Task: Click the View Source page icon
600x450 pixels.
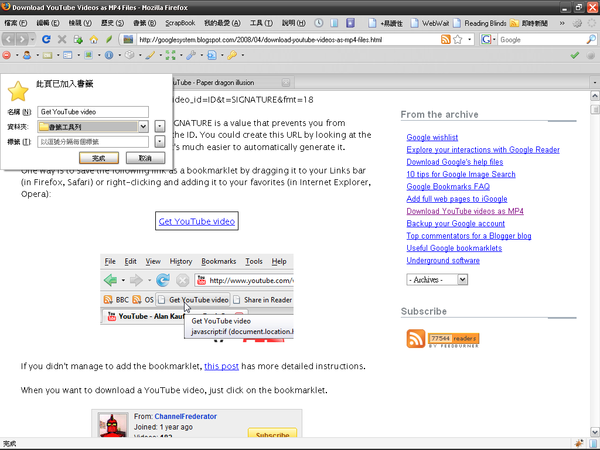Action: [212, 55]
